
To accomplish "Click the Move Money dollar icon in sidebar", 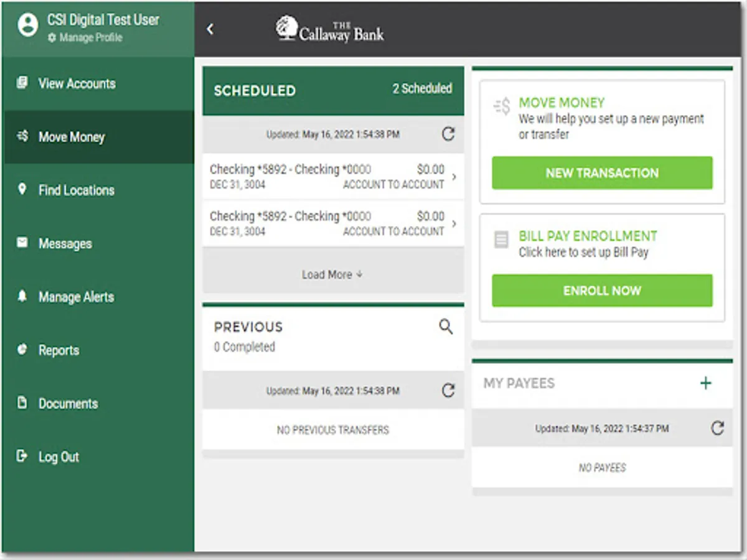I will 22,136.
